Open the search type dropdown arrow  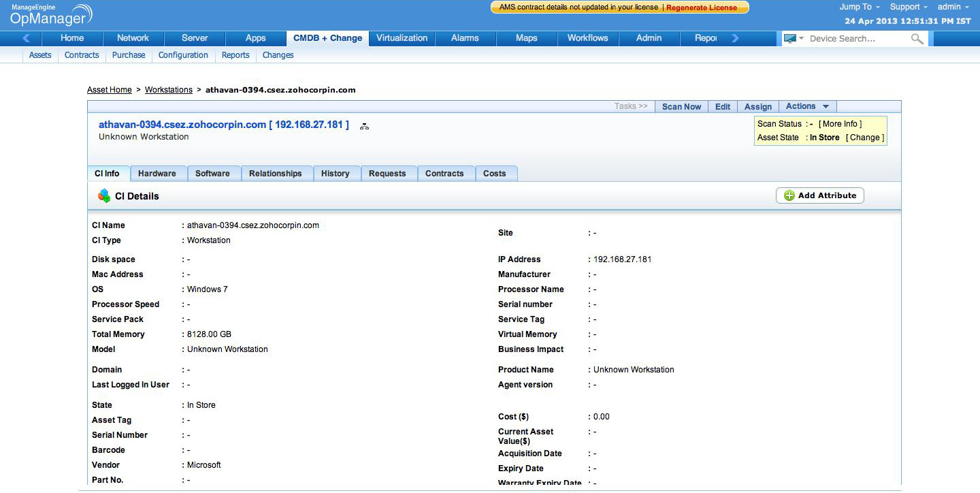802,39
